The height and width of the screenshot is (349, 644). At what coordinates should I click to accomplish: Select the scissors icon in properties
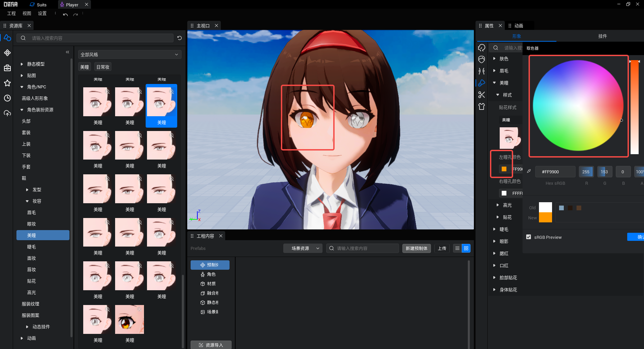click(x=482, y=95)
